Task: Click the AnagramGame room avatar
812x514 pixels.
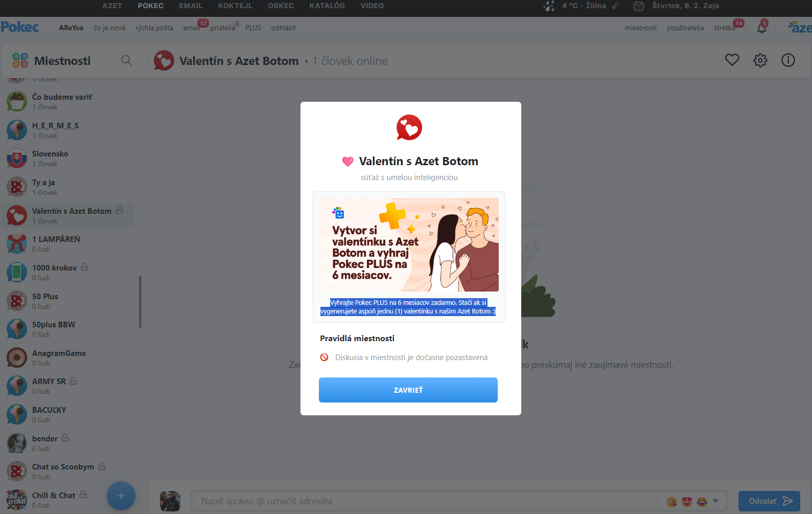Action: tap(17, 357)
